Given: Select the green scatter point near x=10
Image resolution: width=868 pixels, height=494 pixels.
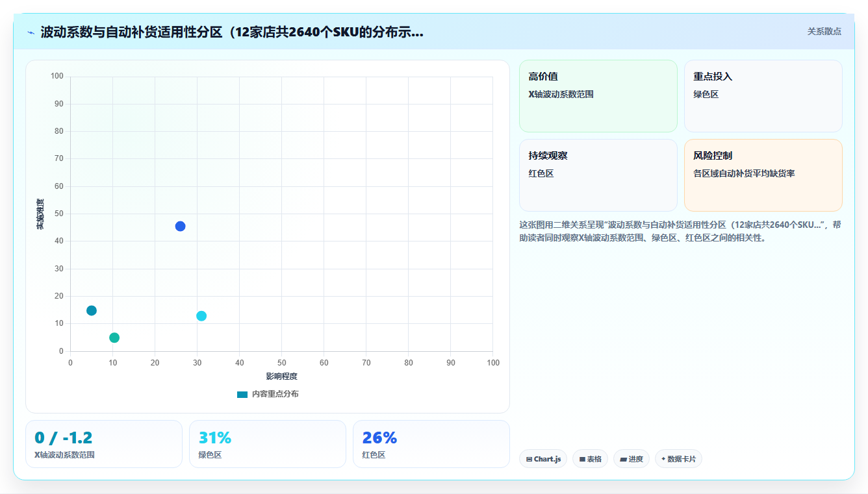Looking at the screenshot, I should point(114,338).
